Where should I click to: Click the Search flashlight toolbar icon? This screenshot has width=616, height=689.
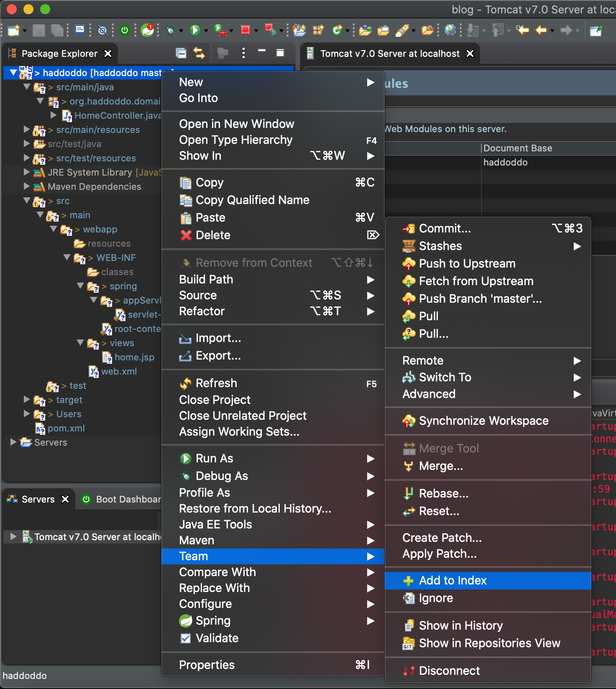[x=402, y=30]
